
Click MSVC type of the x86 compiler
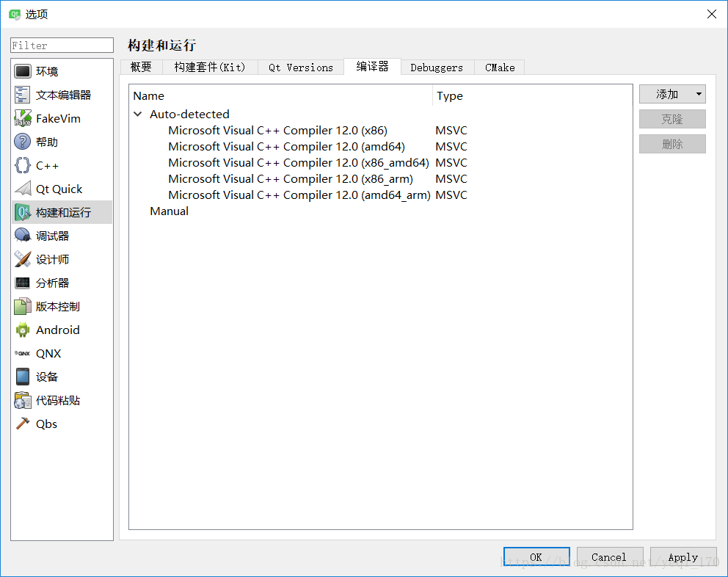[451, 131]
